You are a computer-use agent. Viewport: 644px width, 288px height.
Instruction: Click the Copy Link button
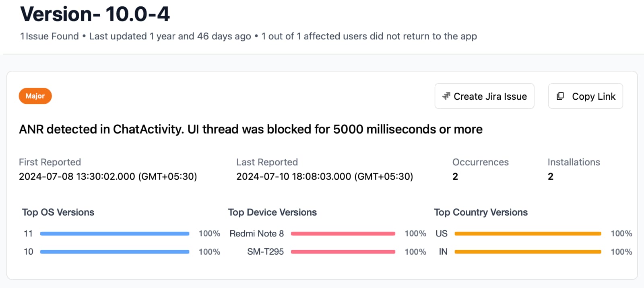click(585, 96)
